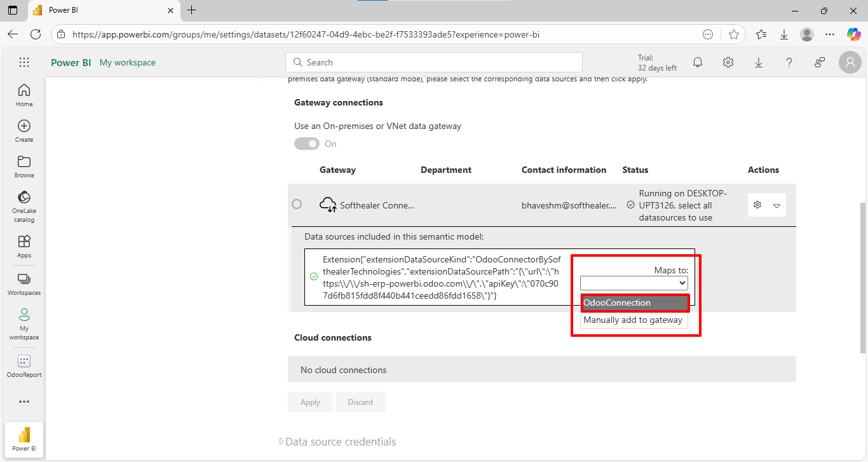Collapse the Softhealer gateway row chevron
Screen dimensions: 868x462
(x=776, y=205)
